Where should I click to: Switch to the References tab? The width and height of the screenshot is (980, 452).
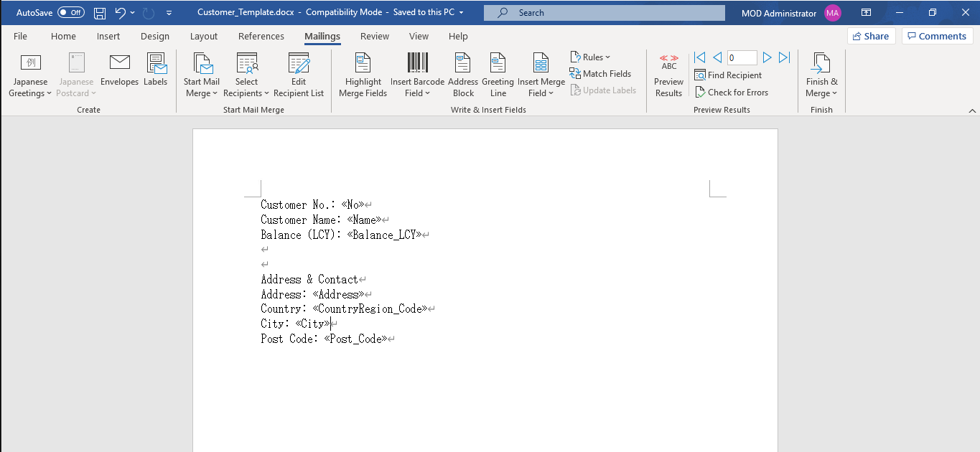(x=261, y=36)
